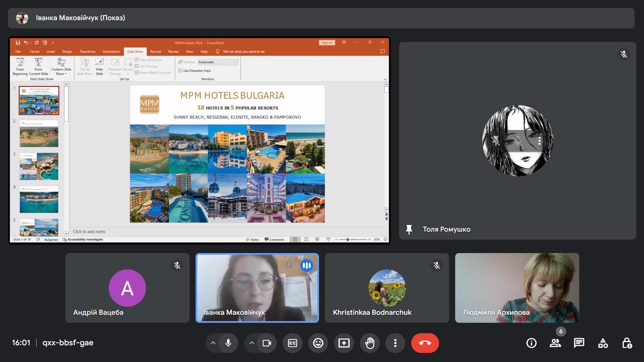Click the Slide Show ribbon tab
Screen dimensions: 644x362
[135, 52]
